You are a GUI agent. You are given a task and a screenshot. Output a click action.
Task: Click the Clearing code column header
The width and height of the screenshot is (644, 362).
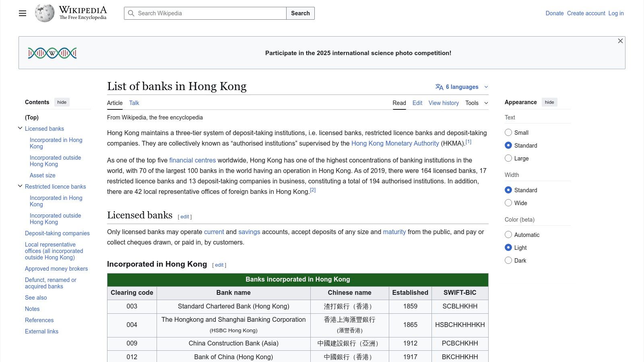point(132,293)
